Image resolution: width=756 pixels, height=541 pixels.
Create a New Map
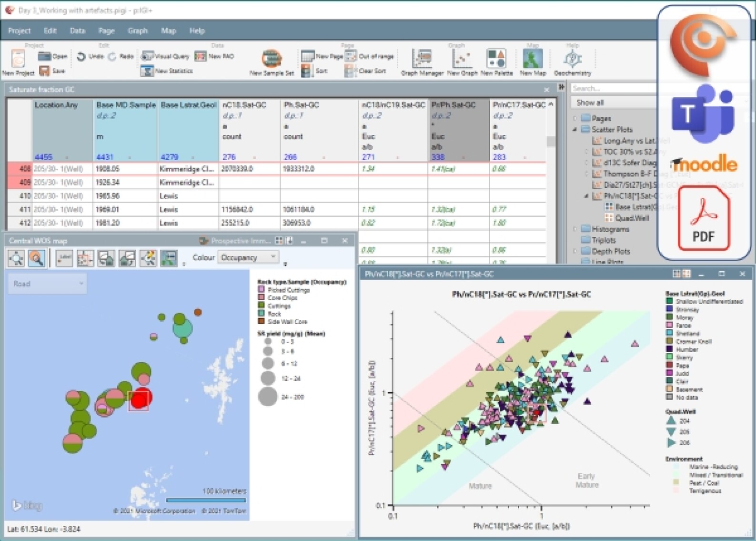pyautogui.click(x=533, y=59)
